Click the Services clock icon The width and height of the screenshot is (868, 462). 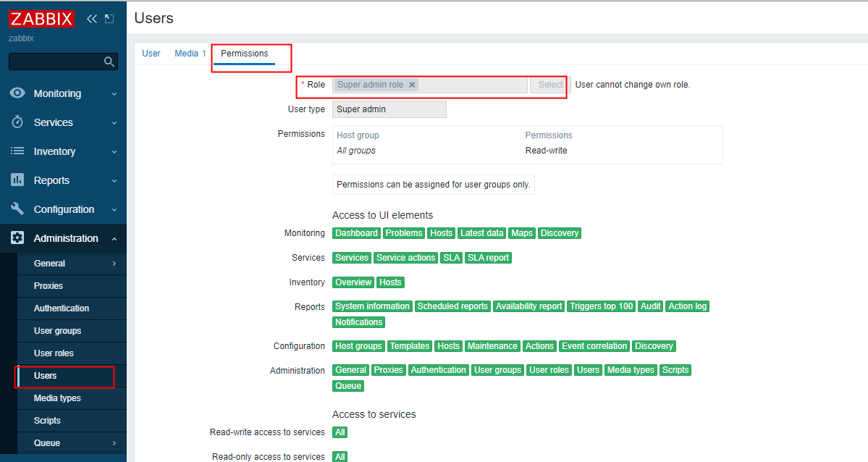[x=18, y=122]
